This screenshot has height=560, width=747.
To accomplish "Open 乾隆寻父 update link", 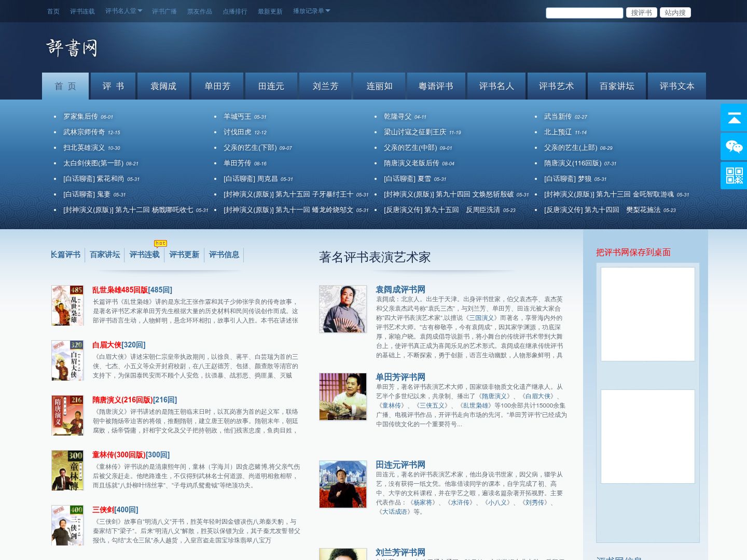I will click(397, 117).
